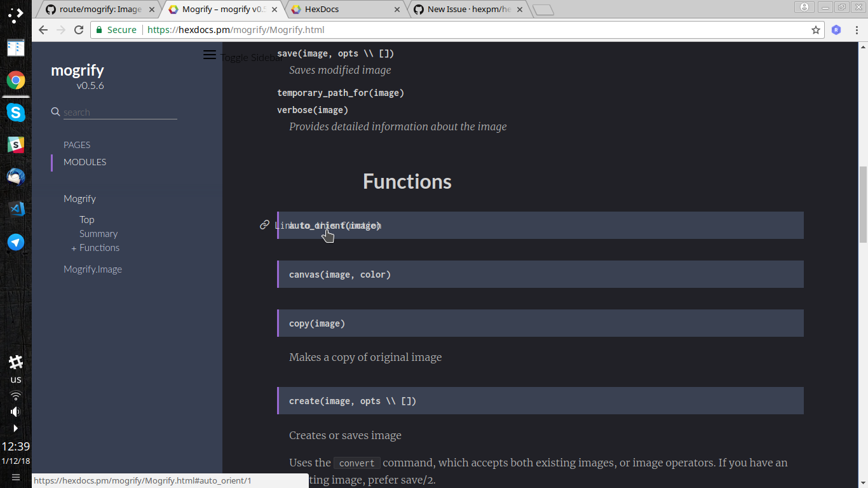Reload the current page
Image resolution: width=868 pixels, height=488 pixels.
tap(79, 30)
